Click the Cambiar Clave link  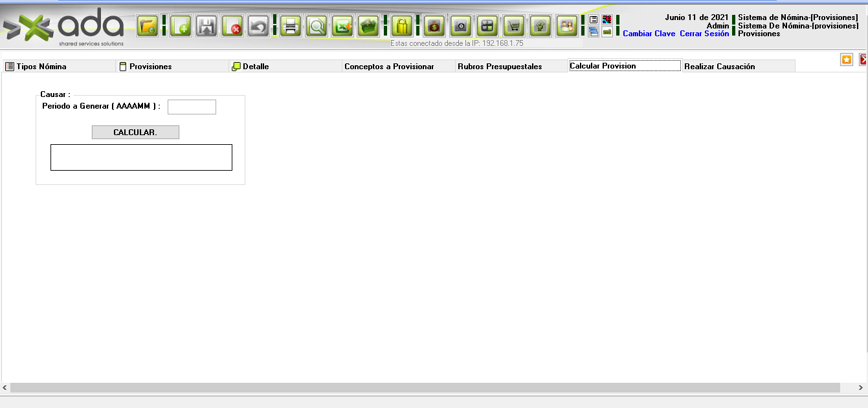649,34
